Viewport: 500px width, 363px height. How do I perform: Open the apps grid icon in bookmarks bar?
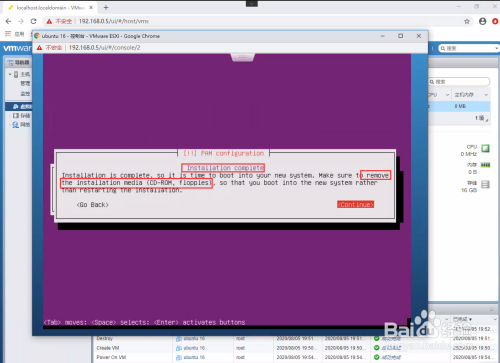(x=8, y=34)
